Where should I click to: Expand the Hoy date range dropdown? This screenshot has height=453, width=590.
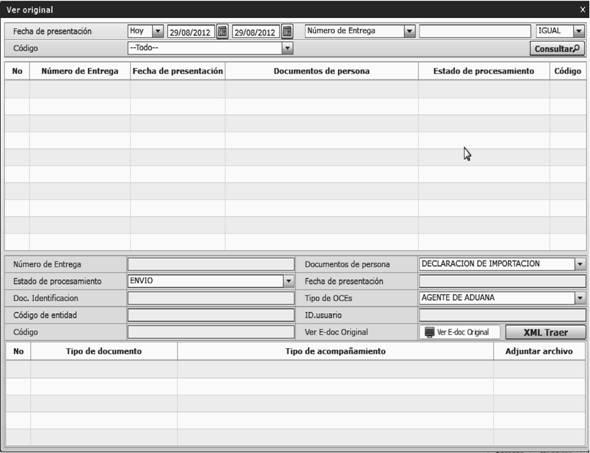[x=158, y=31]
